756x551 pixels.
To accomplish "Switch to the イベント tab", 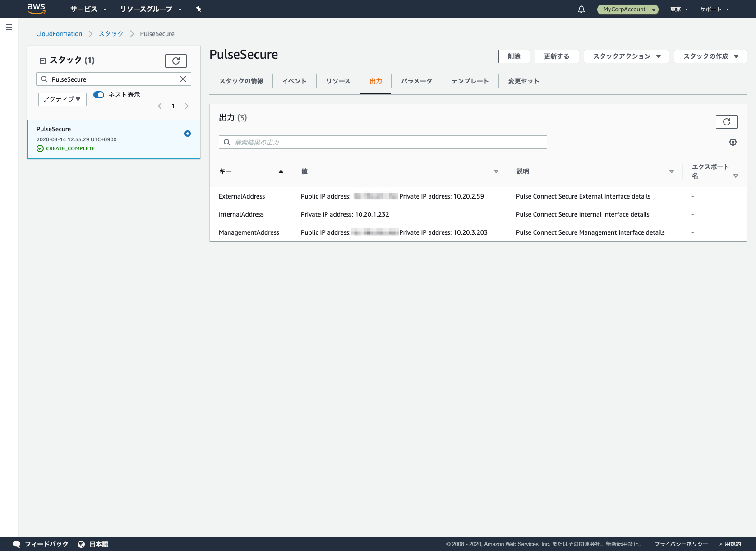I will click(295, 81).
